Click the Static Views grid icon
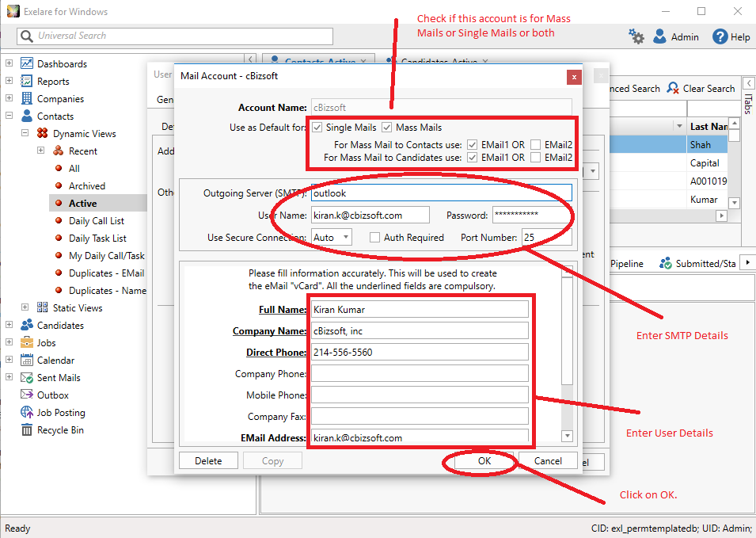756x538 pixels. tap(43, 307)
